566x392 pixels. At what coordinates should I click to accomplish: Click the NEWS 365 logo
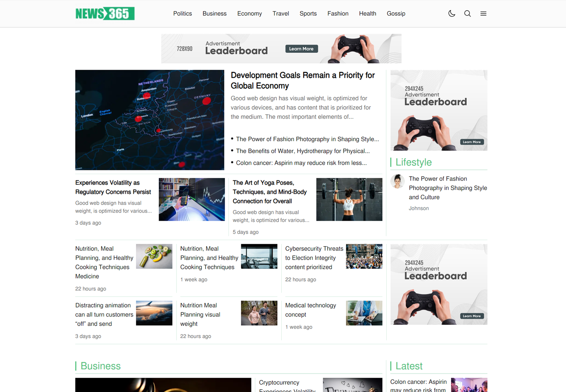click(x=105, y=13)
